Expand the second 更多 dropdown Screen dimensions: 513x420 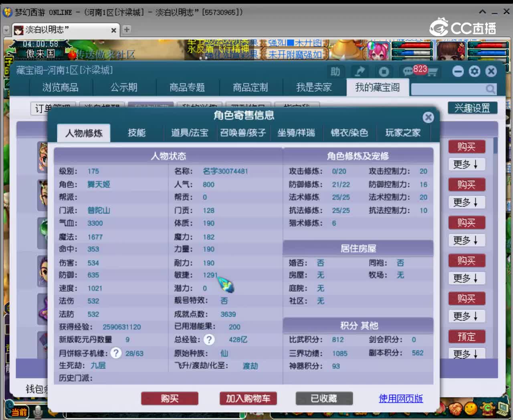pyautogui.click(x=467, y=202)
